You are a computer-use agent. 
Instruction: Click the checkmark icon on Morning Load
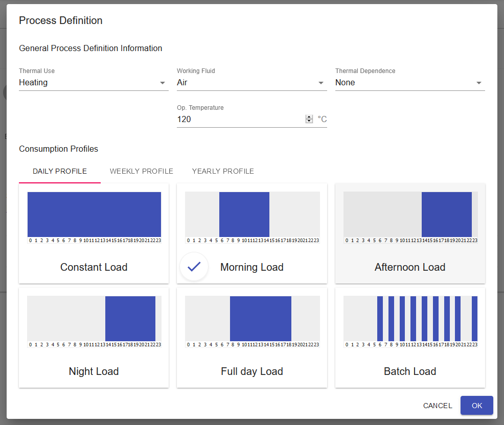[x=194, y=267]
